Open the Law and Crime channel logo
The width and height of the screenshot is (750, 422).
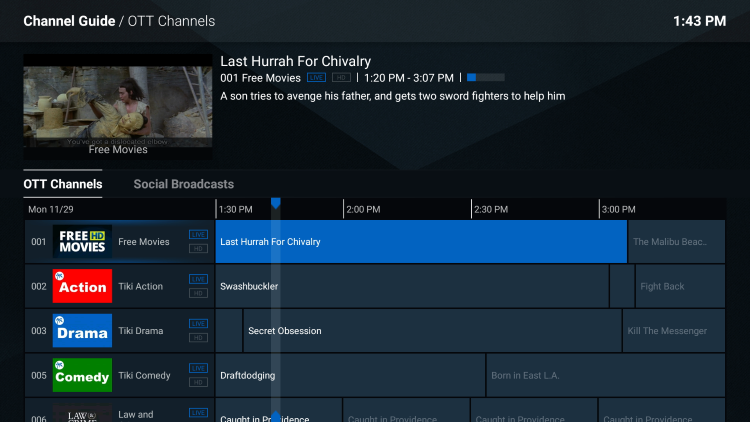(x=82, y=414)
